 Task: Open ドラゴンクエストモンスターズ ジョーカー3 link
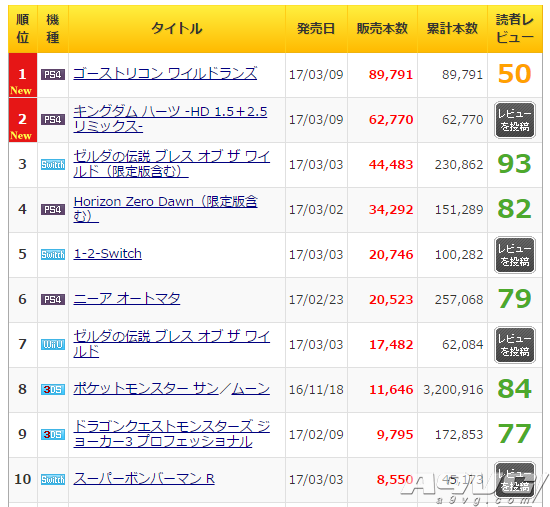point(172,434)
